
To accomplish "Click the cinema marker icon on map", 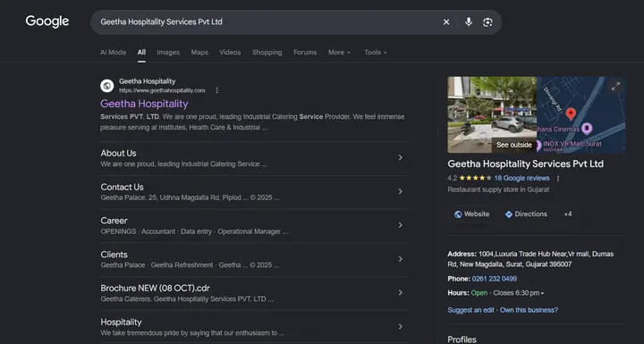I will coord(588,129).
